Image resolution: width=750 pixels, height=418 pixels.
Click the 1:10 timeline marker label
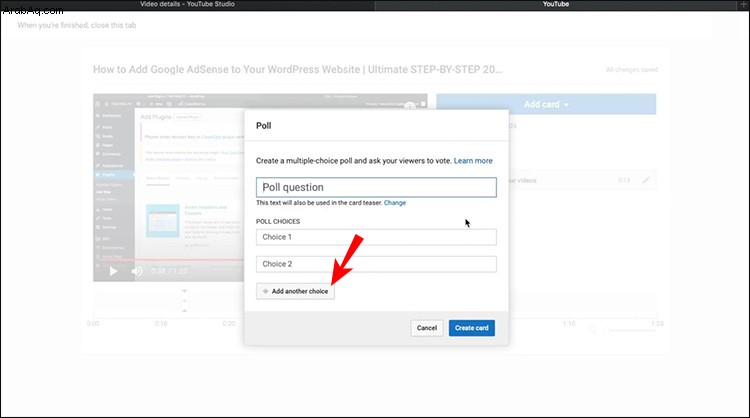click(569, 324)
